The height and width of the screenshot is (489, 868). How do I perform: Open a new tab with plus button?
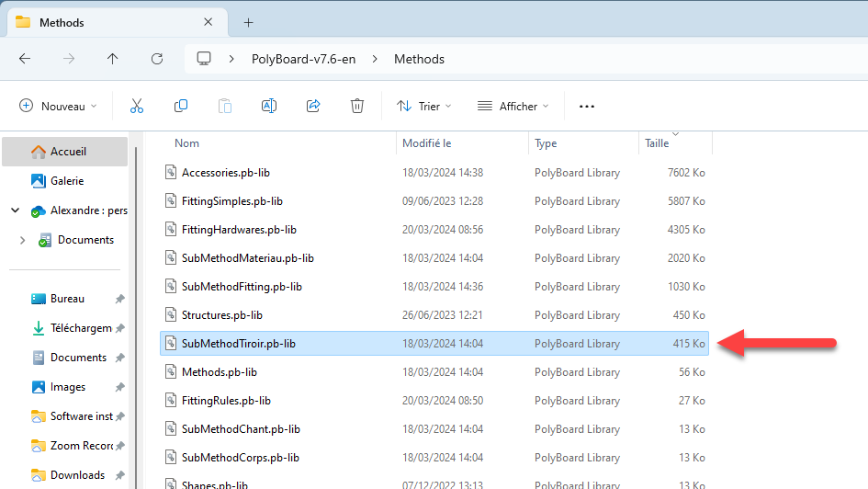tap(249, 23)
